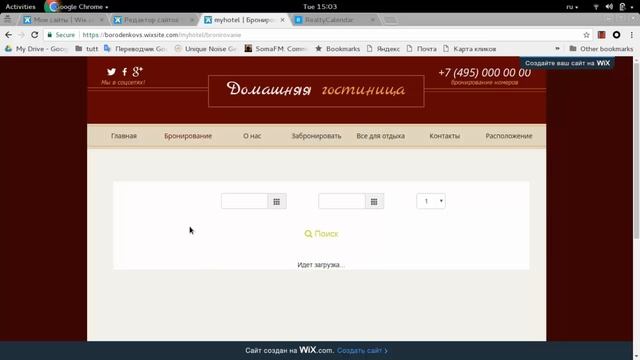Open Chrome's three-dot menu
The width and height of the screenshot is (640, 360).
point(631,35)
